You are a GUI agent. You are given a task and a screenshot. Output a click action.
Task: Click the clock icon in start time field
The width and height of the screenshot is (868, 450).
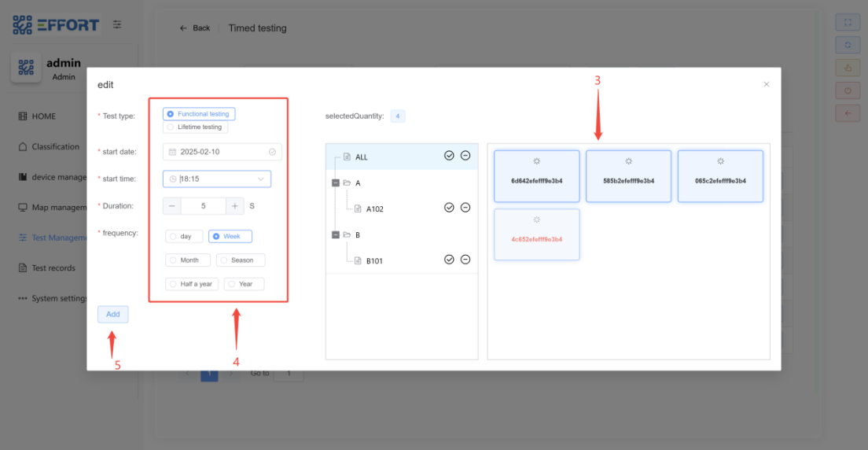[173, 179]
